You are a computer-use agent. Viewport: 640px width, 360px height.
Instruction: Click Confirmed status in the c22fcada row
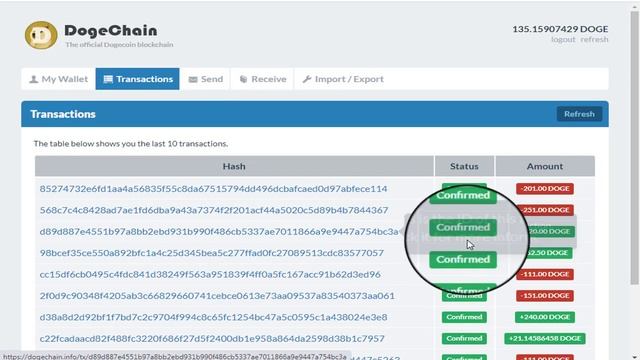pyautogui.click(x=464, y=338)
